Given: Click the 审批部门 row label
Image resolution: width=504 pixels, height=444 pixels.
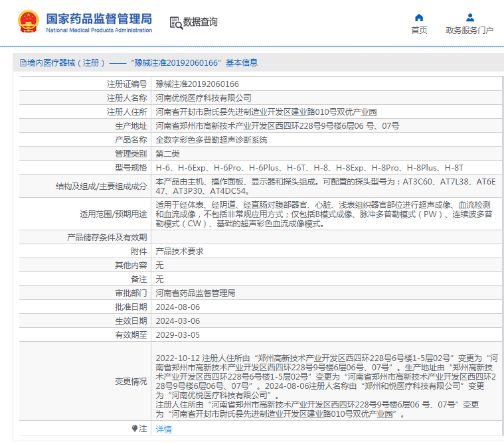Looking at the screenshot, I should [x=131, y=293].
